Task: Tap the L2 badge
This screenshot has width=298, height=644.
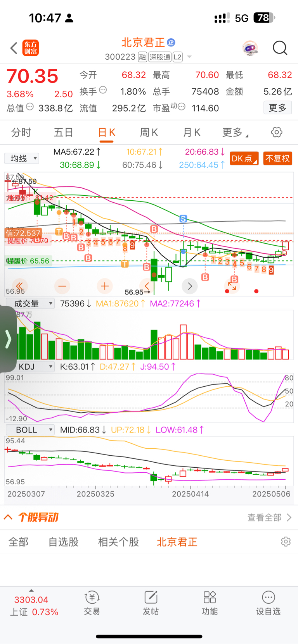Action: pyautogui.click(x=177, y=57)
